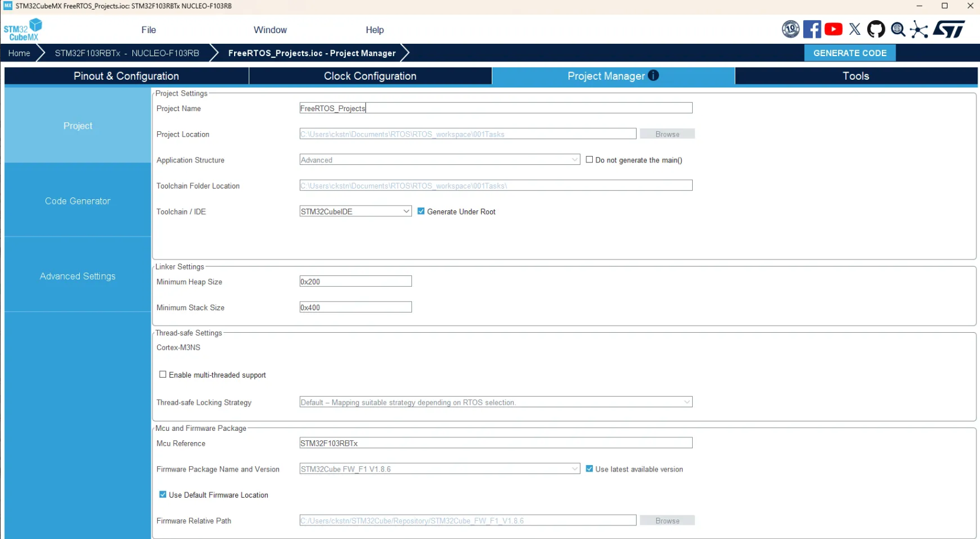Open the Help menu

click(x=375, y=30)
